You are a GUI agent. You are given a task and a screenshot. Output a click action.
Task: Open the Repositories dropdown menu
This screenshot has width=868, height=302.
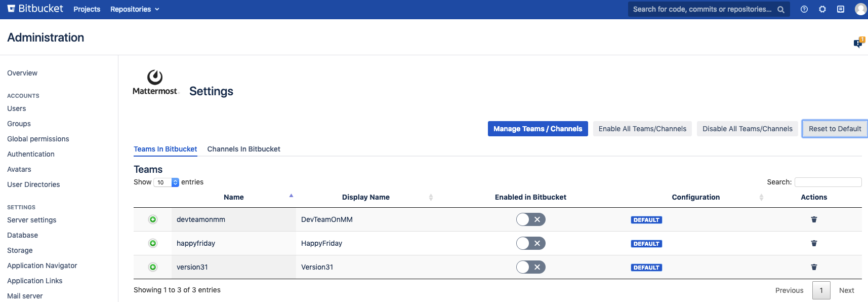click(135, 9)
